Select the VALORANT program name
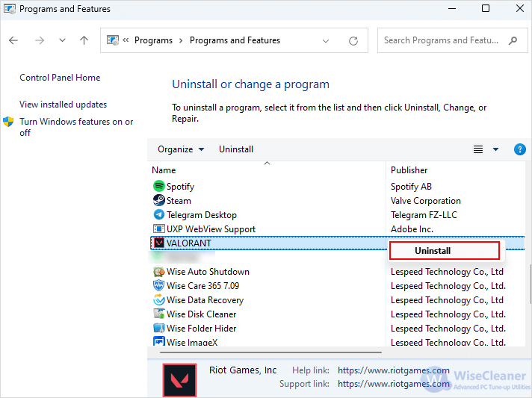The height and width of the screenshot is (398, 532). coord(188,243)
